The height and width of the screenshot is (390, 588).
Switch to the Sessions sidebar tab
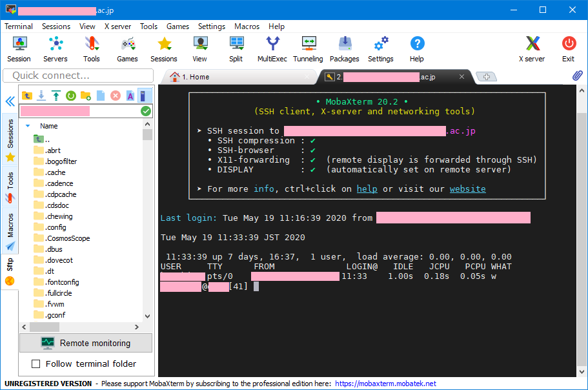pyautogui.click(x=10, y=139)
